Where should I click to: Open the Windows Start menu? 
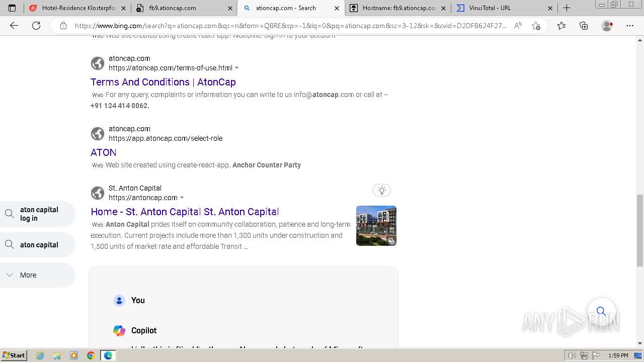click(x=14, y=355)
